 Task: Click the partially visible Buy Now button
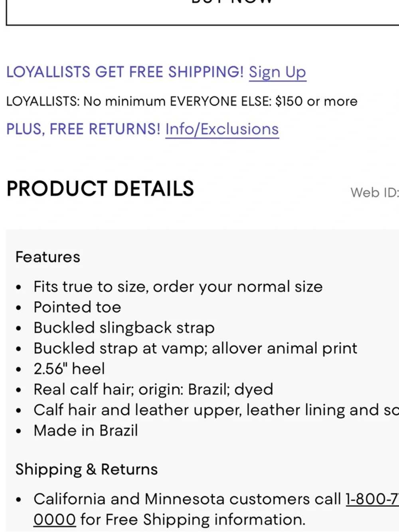pos(203,12)
